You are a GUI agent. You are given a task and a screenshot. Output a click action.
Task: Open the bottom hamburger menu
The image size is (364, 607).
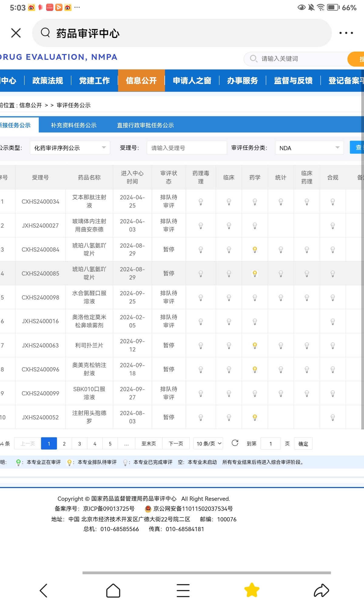tap(183, 591)
